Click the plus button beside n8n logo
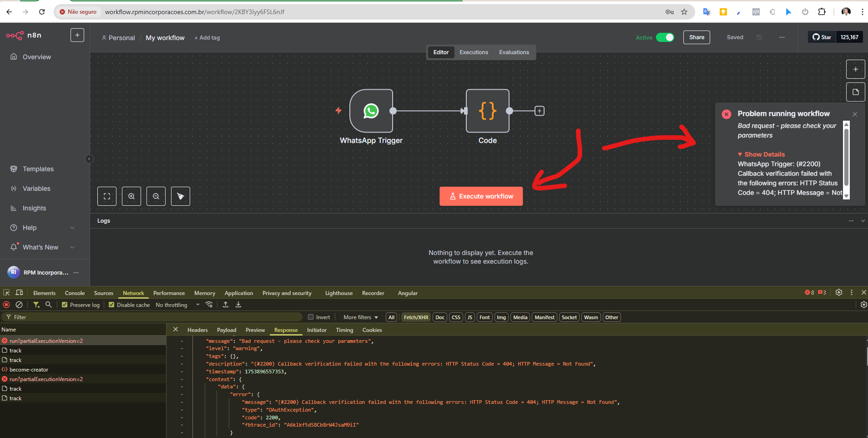 click(77, 35)
